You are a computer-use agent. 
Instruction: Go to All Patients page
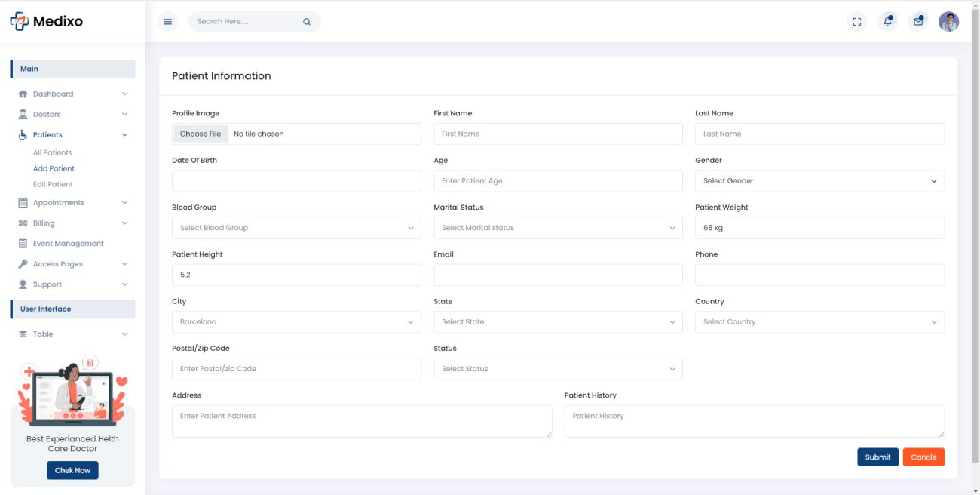click(x=53, y=152)
